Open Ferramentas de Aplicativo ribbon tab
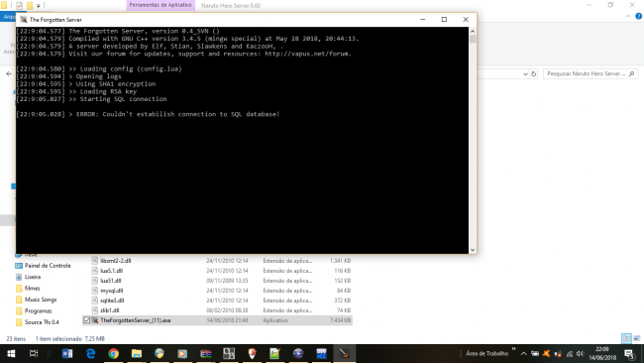 (x=161, y=5)
